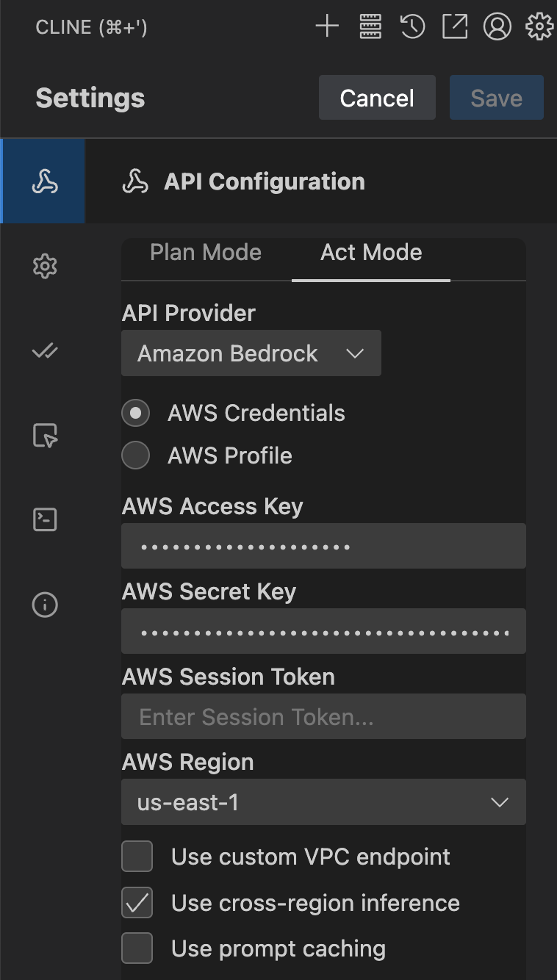
Task: Expand the AWS Region us-east-1 dropdown
Action: pyautogui.click(x=323, y=802)
